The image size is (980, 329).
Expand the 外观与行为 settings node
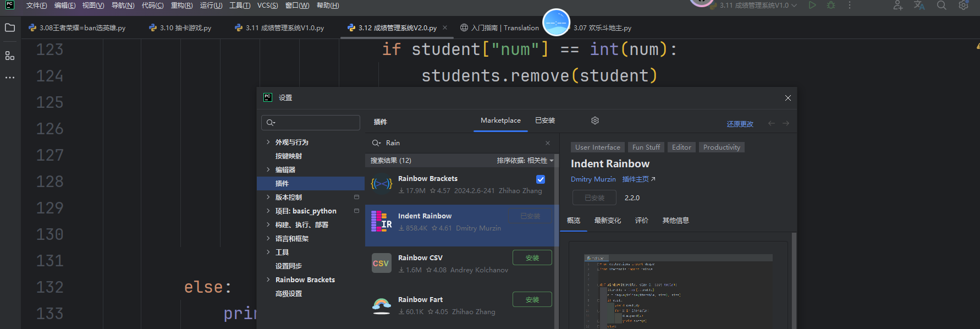[x=268, y=142]
